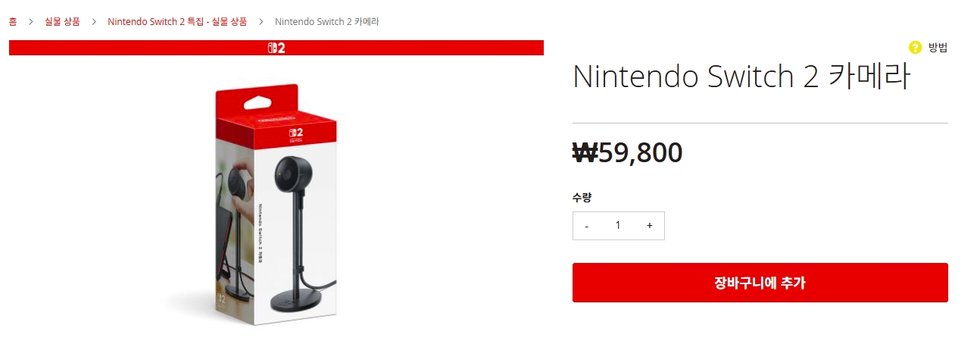Go to 홈 in the breadcrumb
The height and width of the screenshot is (341, 980).
pyautogui.click(x=13, y=22)
